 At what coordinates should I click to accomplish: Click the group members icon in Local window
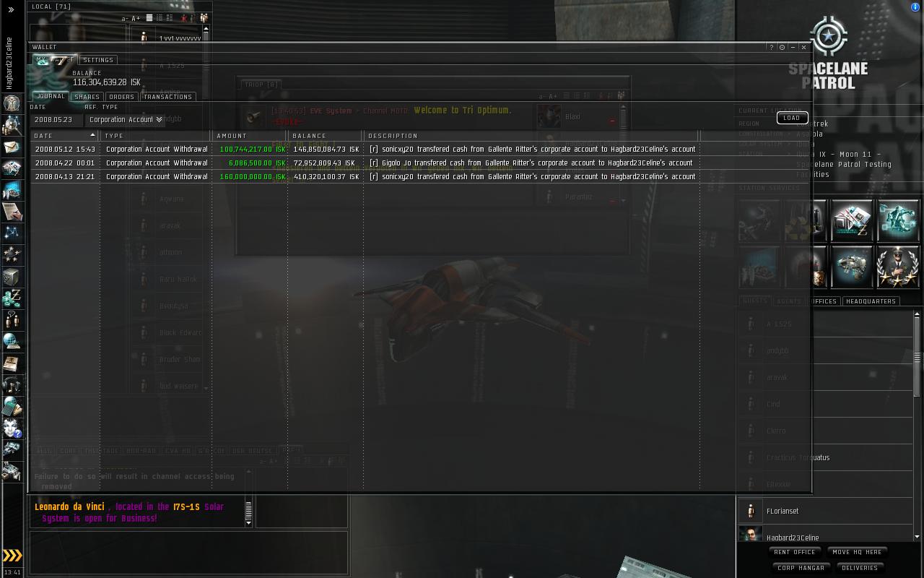click(x=204, y=18)
